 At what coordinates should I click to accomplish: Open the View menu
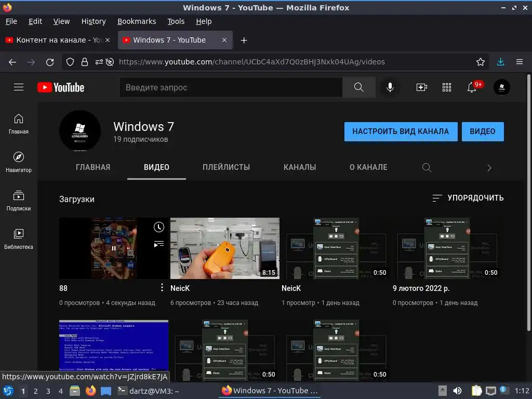pyautogui.click(x=61, y=21)
